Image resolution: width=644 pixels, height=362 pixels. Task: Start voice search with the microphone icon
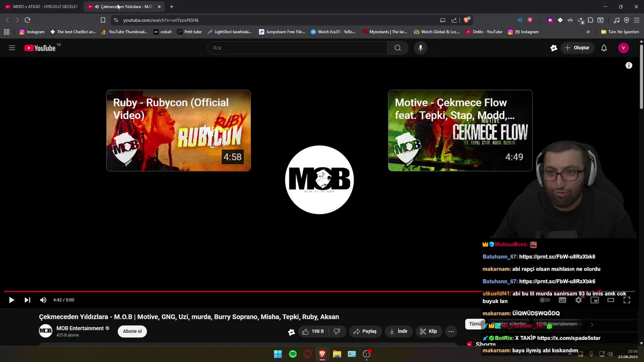(x=421, y=48)
